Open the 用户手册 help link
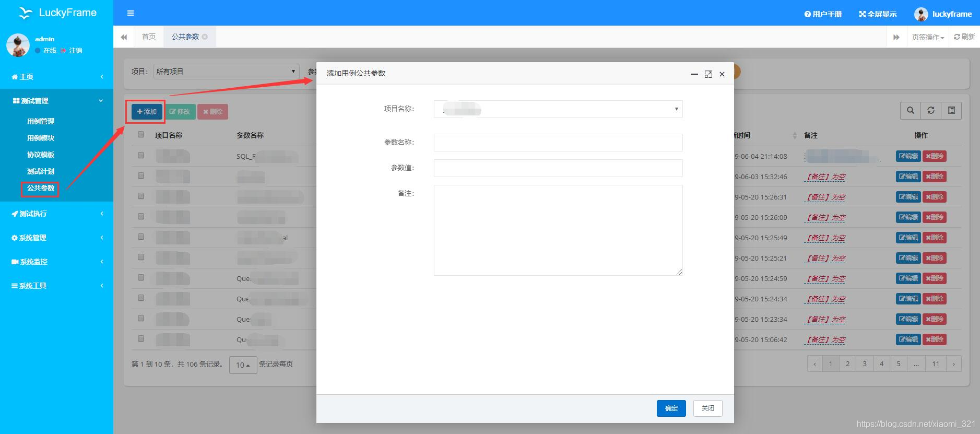980x434 pixels. click(x=823, y=14)
